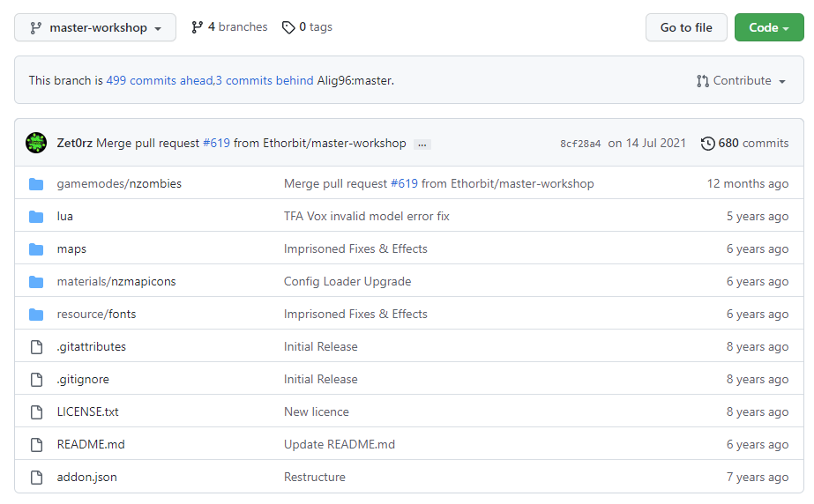Click the addon.json file icon
This screenshot has width=814, height=504.
[x=36, y=478]
